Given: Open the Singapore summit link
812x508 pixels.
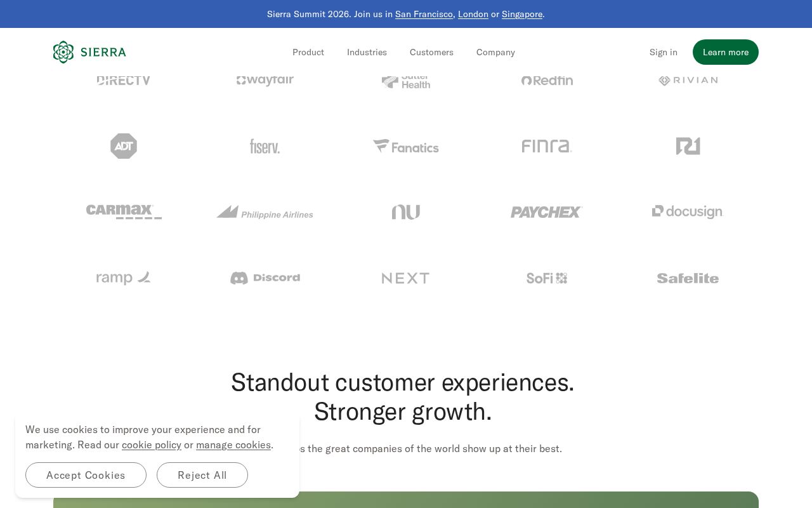Looking at the screenshot, I should 522,14.
